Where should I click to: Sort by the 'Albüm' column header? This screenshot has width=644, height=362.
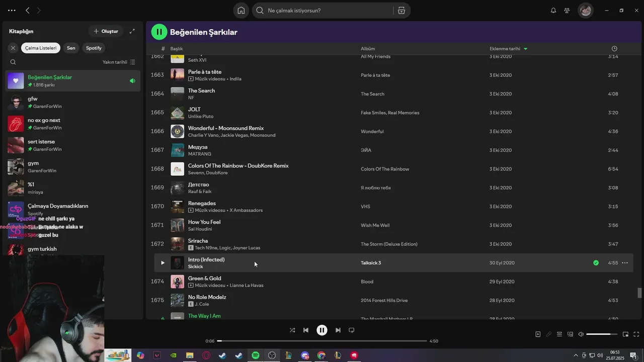[x=368, y=49]
